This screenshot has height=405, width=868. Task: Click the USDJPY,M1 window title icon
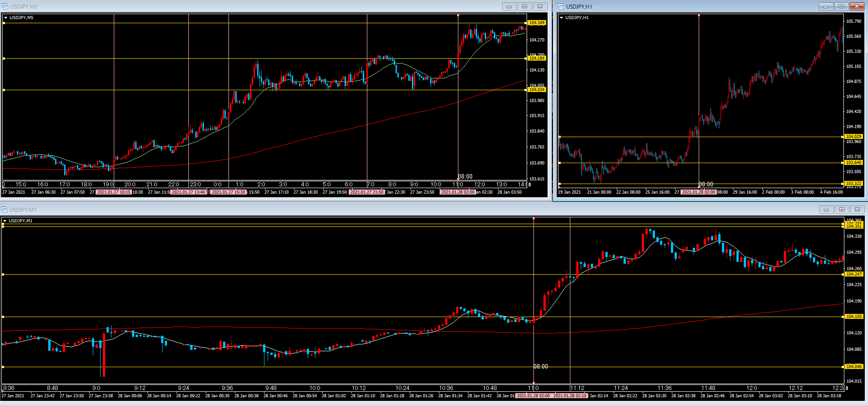coord(5,210)
